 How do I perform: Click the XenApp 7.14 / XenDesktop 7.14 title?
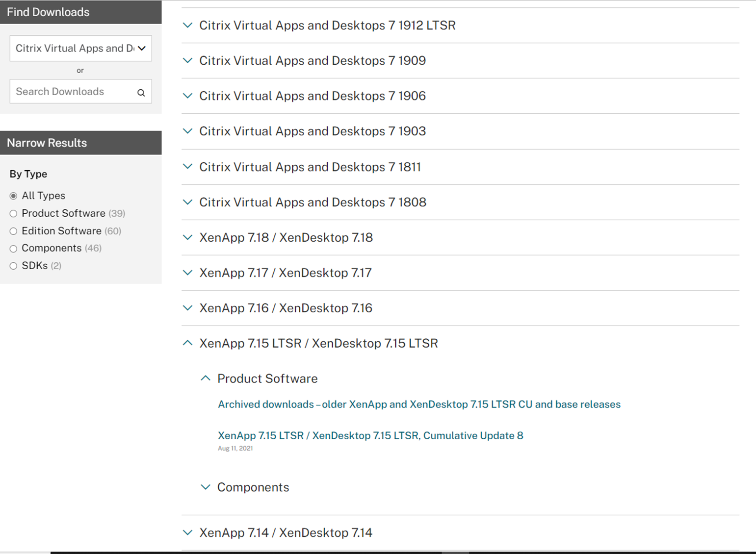click(x=286, y=532)
